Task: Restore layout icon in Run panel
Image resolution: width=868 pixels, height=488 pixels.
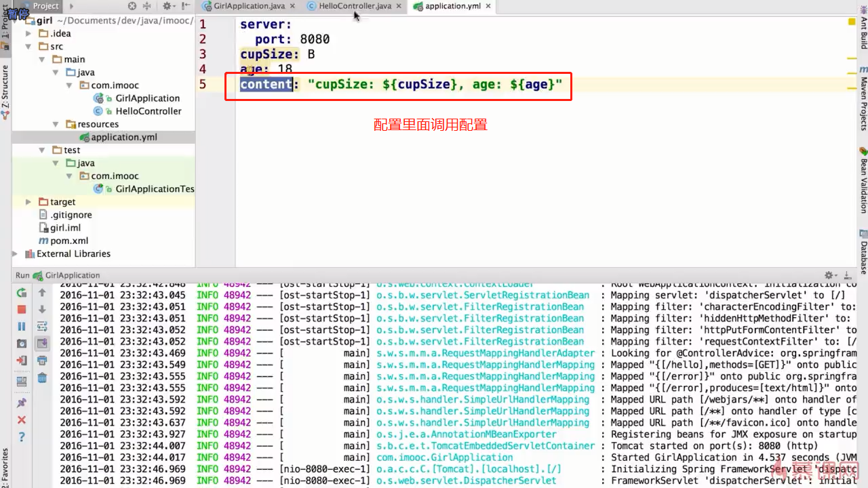Action: [x=22, y=382]
